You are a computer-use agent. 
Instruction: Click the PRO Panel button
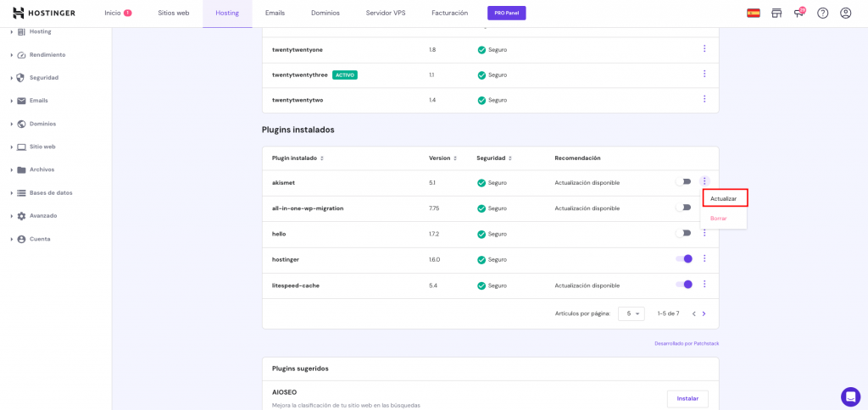[x=506, y=13]
